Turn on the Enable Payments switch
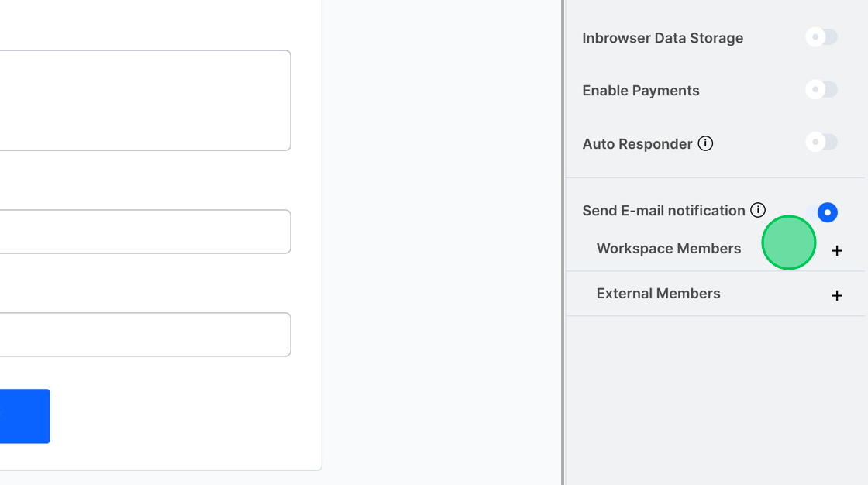 point(821,90)
